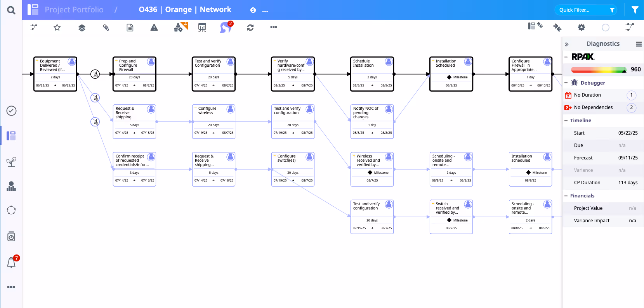Click the Project Portfolio breadcrumb link
Viewport: 644px width, 308px height.
pos(74,10)
